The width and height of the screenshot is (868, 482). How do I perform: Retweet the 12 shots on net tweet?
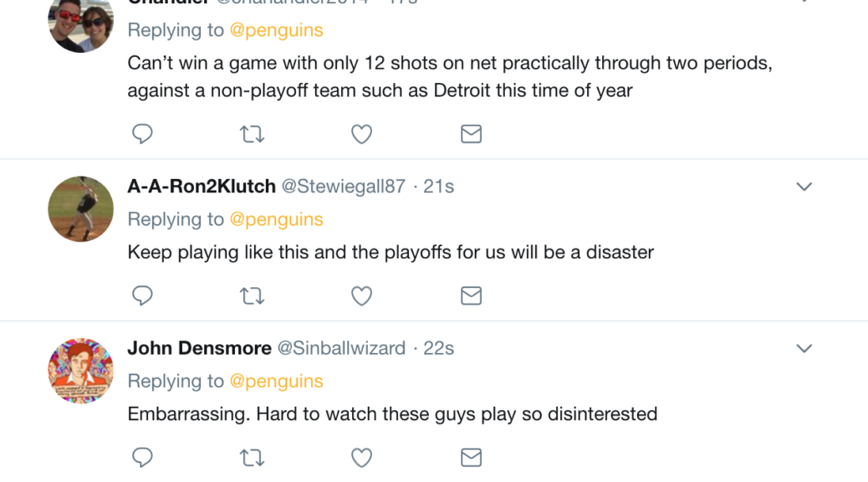pyautogui.click(x=252, y=134)
